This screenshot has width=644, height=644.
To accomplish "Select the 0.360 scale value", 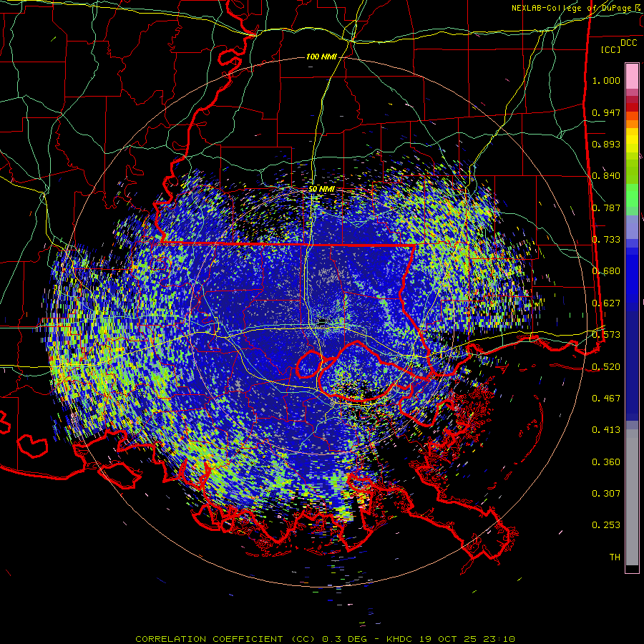I will (606, 462).
